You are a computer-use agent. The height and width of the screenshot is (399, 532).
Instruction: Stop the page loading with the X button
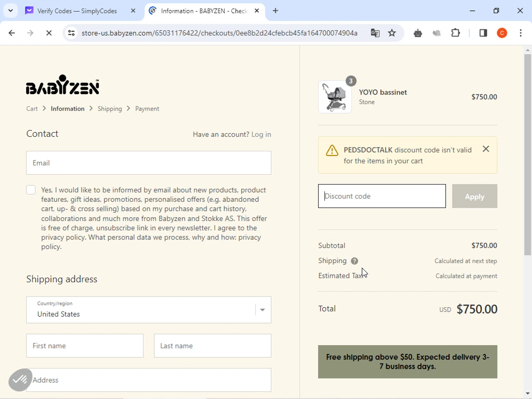(x=49, y=33)
